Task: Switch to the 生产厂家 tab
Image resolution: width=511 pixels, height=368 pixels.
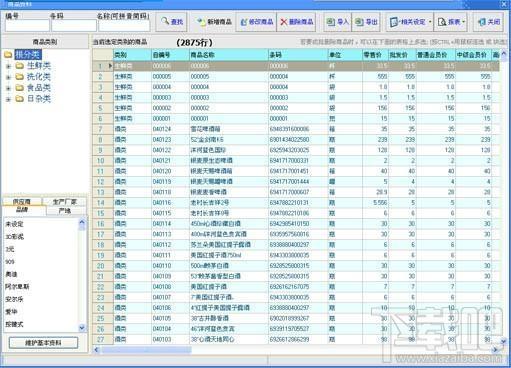Action: (x=65, y=202)
